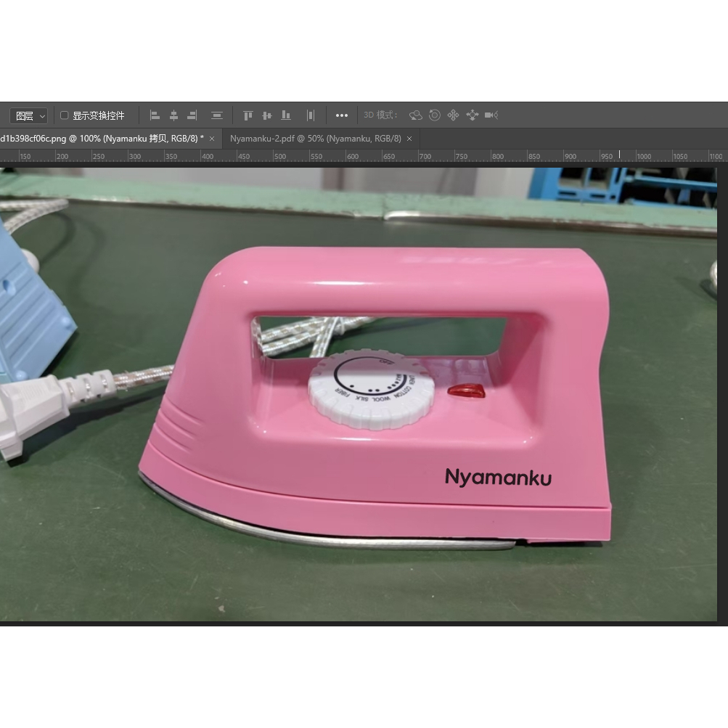Close the Nyamanku-2.pdf tab

(409, 139)
